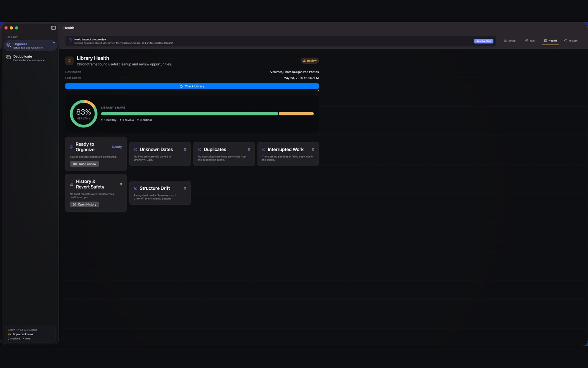Click the Duplicates card

tap(224, 154)
